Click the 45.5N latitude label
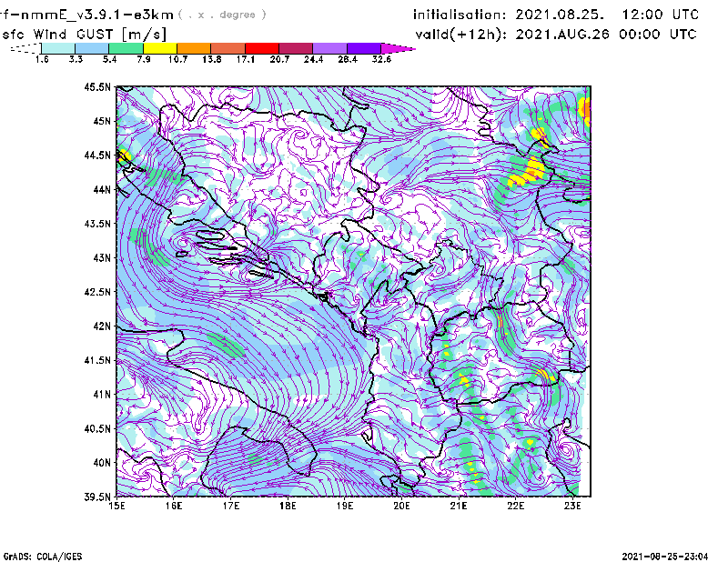 coord(97,86)
